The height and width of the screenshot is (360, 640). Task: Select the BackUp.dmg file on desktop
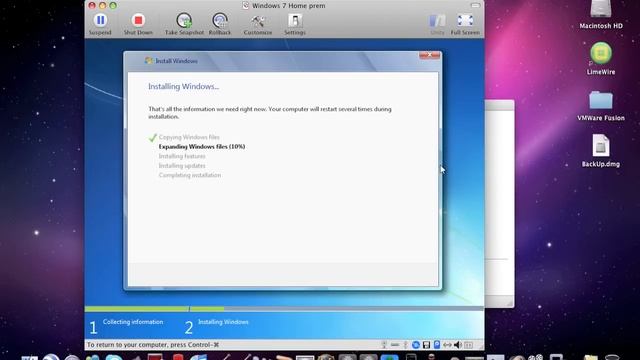601,151
